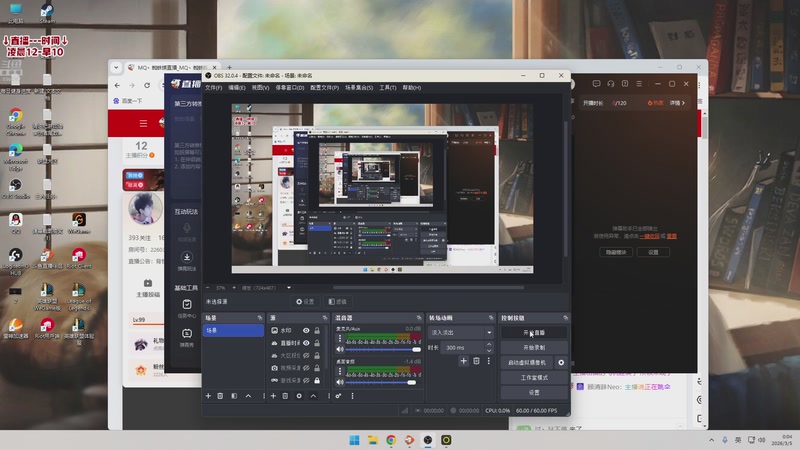Open QQ desktop shortcut
The width and height of the screenshot is (800, 450).
point(16,223)
